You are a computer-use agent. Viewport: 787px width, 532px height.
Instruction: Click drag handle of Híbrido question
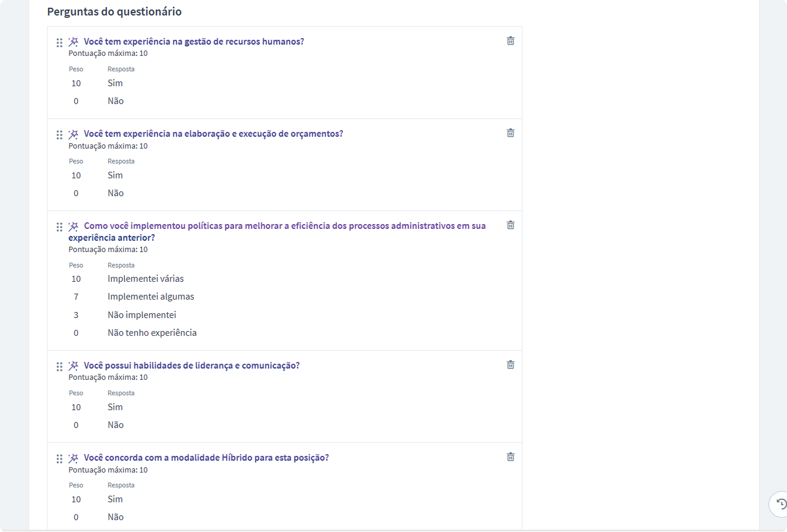tap(59, 459)
